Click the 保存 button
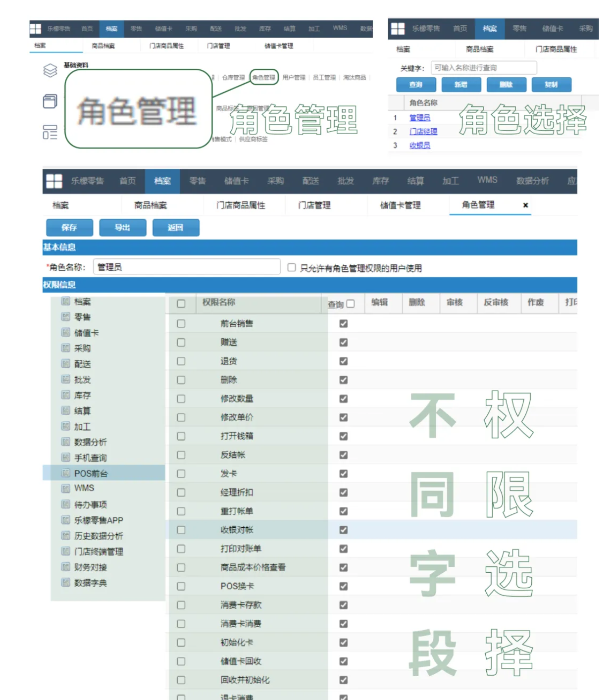The image size is (613, 700). pos(69,228)
